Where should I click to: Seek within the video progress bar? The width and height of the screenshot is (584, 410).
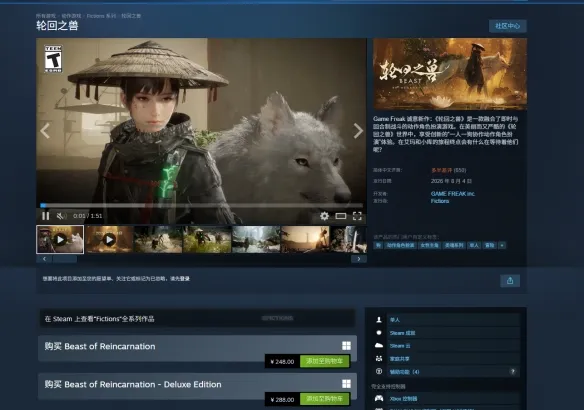coord(201,206)
